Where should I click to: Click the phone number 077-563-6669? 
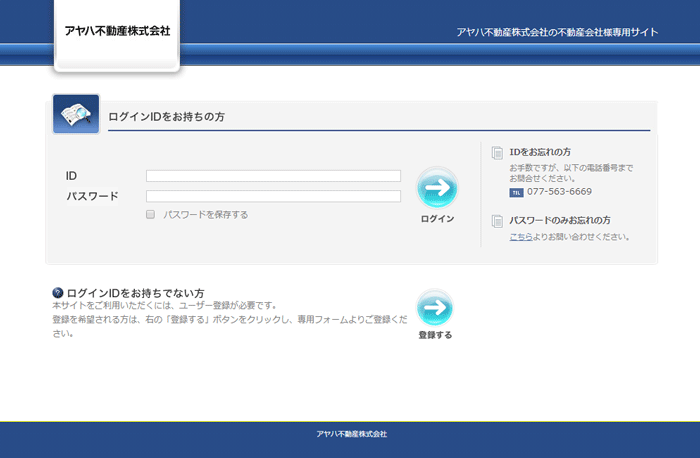pyautogui.click(x=559, y=192)
